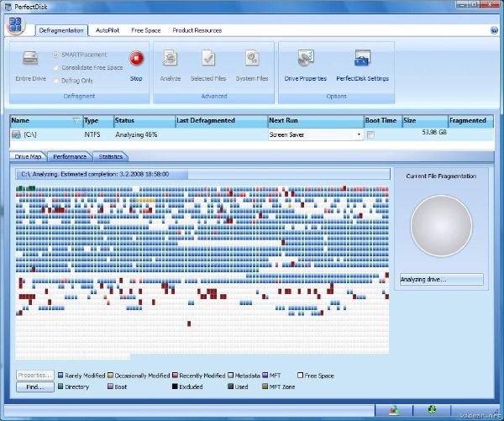
Task: Toggle Boot Time checkbox for C:\
Action: (370, 134)
